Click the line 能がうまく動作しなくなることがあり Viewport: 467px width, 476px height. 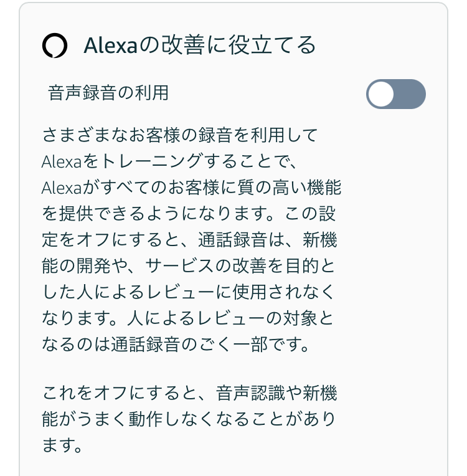click(188, 419)
